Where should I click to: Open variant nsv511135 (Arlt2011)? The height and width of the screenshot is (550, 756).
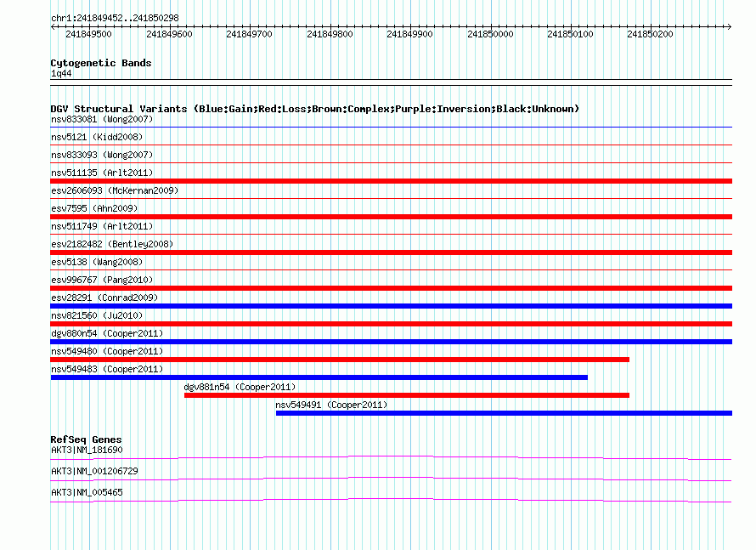point(102,173)
